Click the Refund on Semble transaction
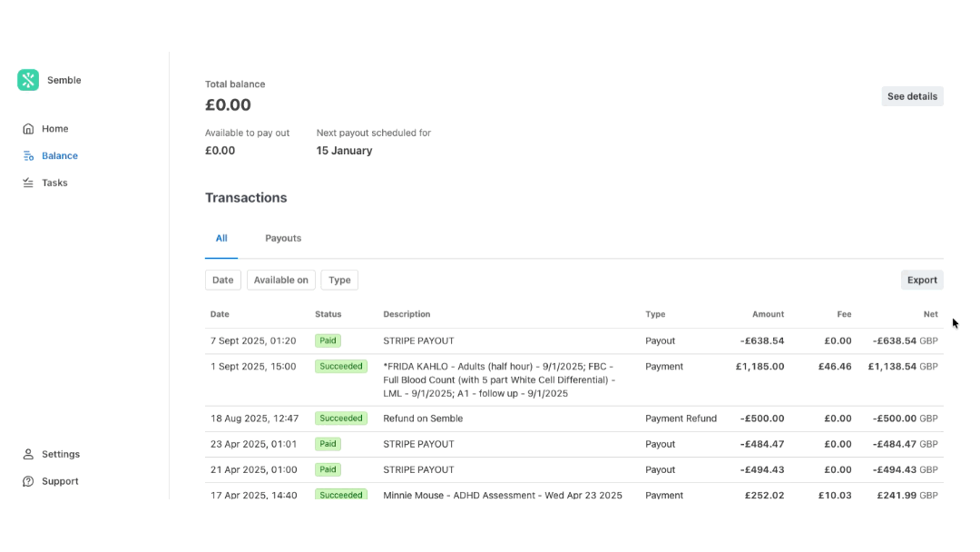This screenshot has width=980, height=552. 423,419
